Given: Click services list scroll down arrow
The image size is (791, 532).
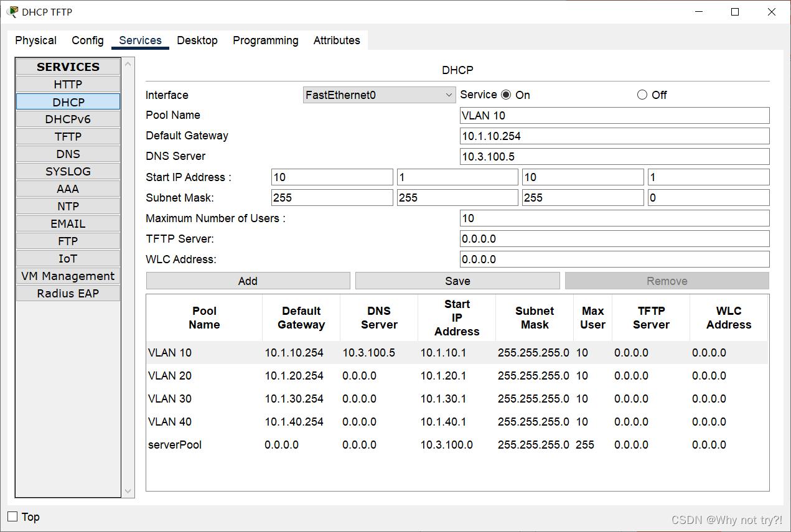Looking at the screenshot, I should (x=128, y=492).
